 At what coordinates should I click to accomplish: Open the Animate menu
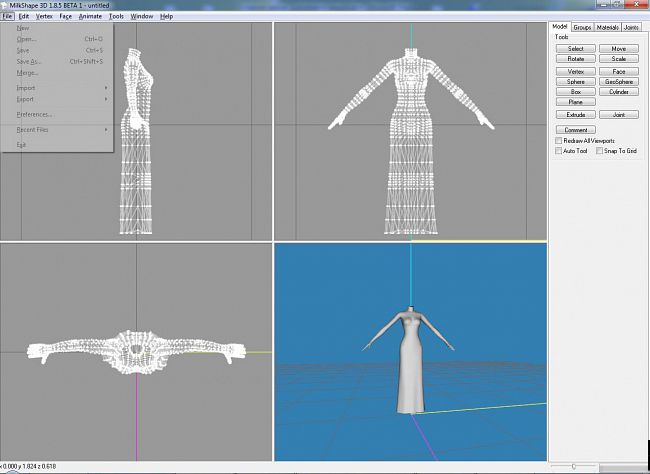(x=90, y=16)
